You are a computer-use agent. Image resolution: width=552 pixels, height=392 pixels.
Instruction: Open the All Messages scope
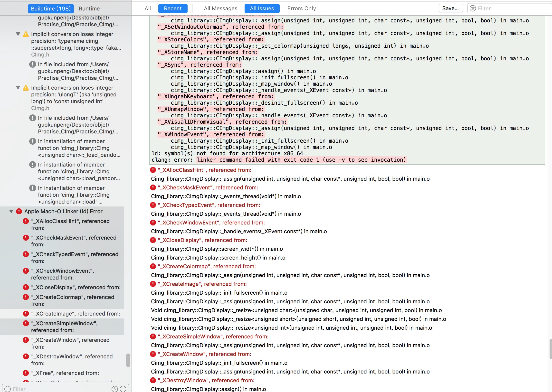[x=220, y=8]
